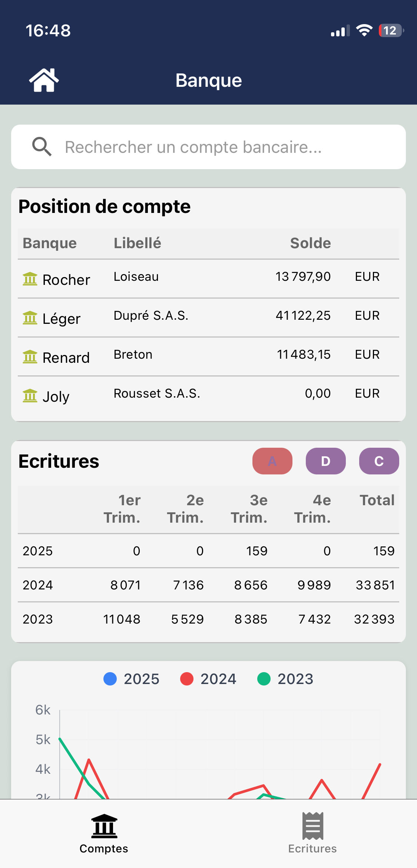Tap the home icon in header
This screenshot has width=417, height=868.
pyautogui.click(x=44, y=80)
